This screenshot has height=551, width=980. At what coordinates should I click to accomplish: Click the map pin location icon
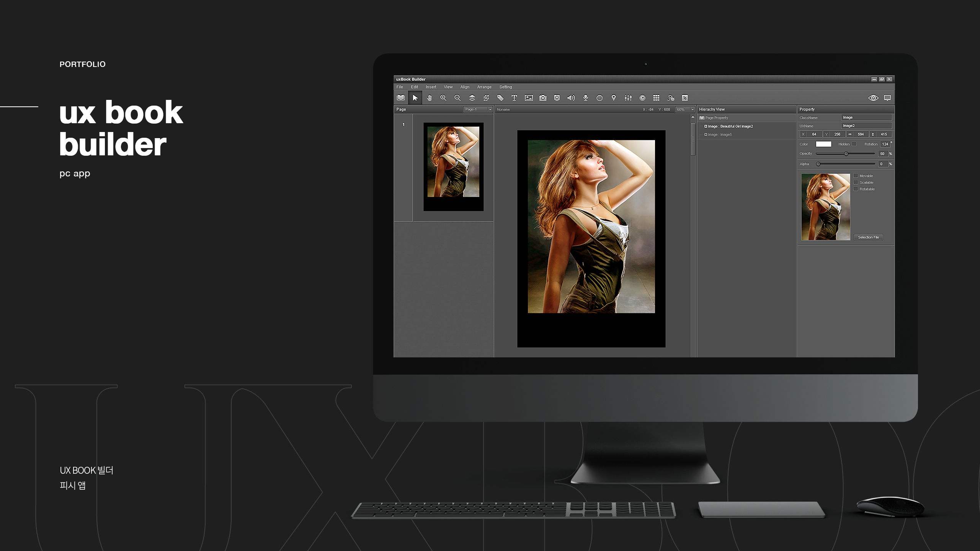coord(614,98)
